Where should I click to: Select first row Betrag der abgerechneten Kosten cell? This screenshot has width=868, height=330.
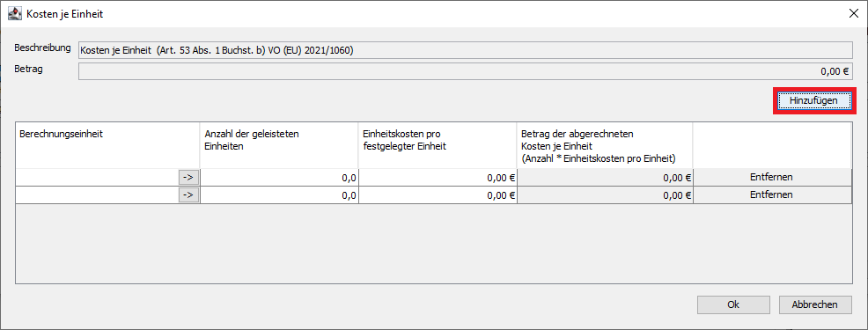pos(605,177)
